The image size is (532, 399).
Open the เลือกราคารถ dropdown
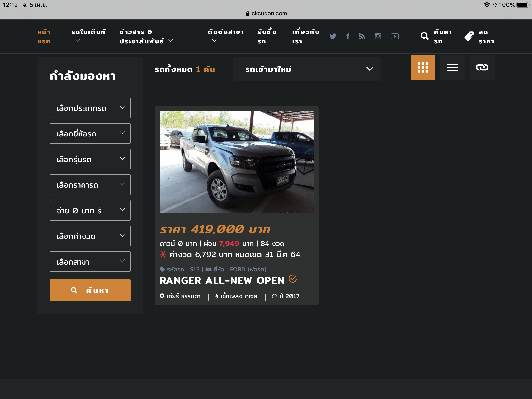[x=90, y=185]
